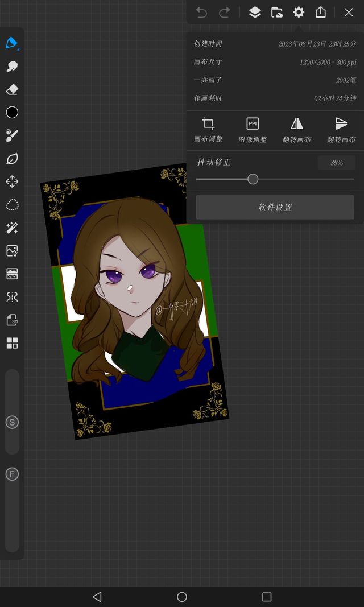Click the 抖动修正 slider handle
This screenshot has height=607, width=364.
tap(253, 179)
